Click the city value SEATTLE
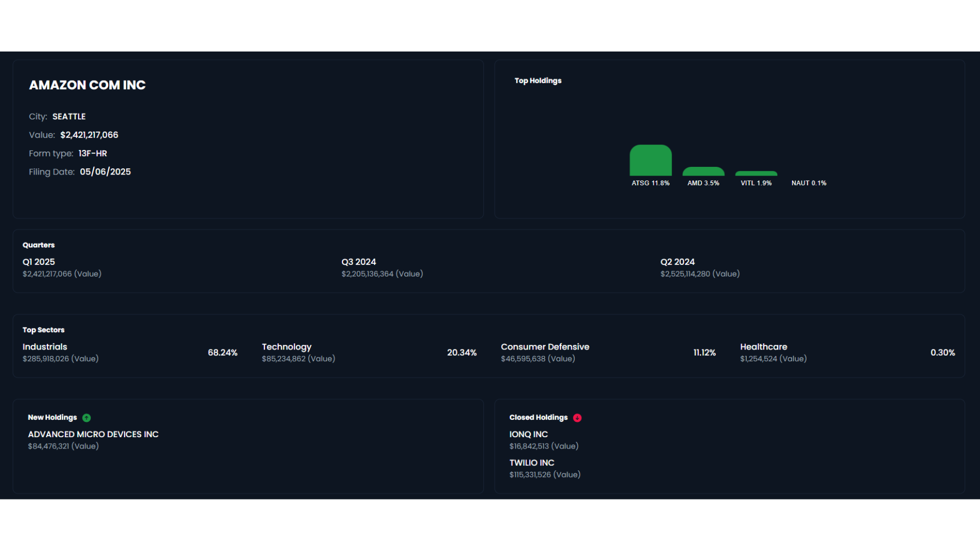This screenshot has width=980, height=551. (69, 116)
